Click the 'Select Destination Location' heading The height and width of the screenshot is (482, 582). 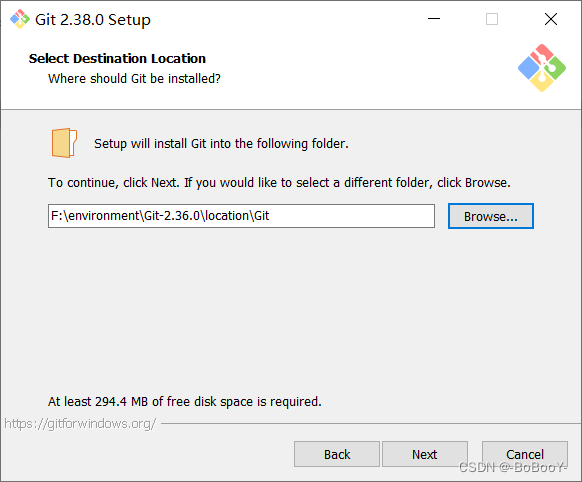pyautogui.click(x=117, y=59)
